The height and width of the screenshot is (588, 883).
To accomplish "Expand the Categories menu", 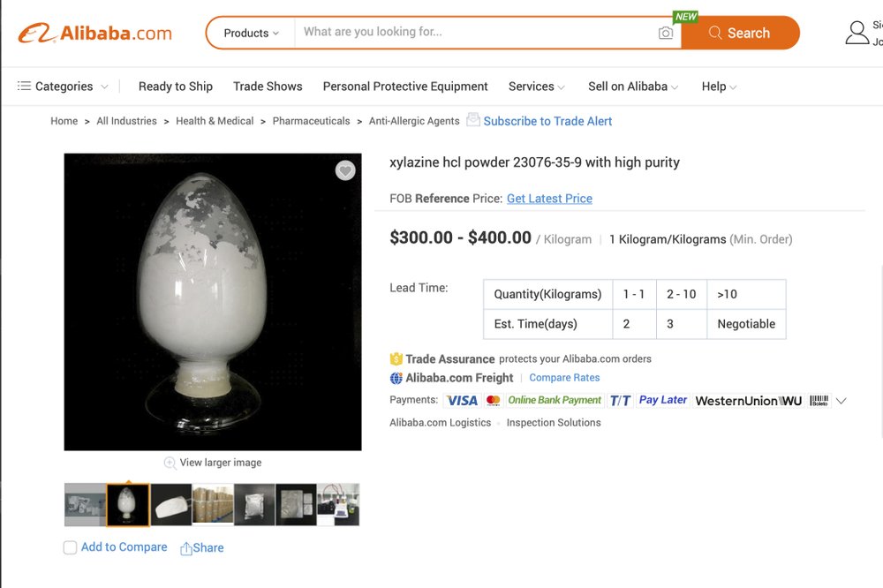I will point(63,87).
